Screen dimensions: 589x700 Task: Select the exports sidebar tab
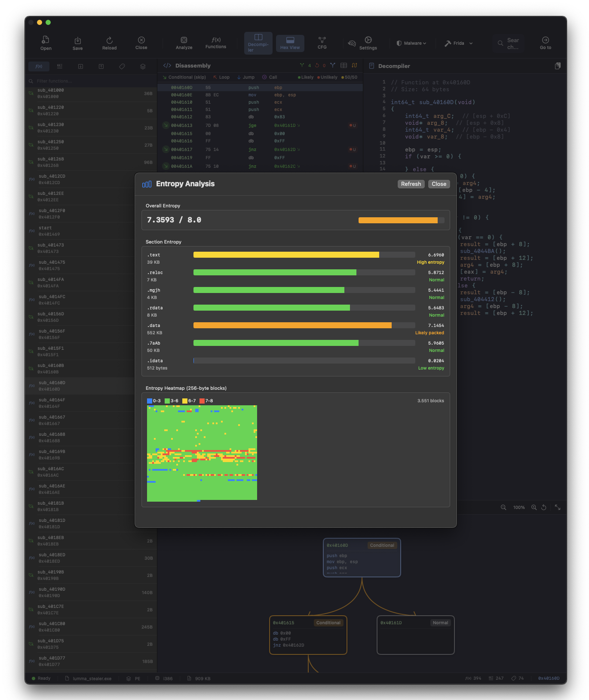point(101,66)
